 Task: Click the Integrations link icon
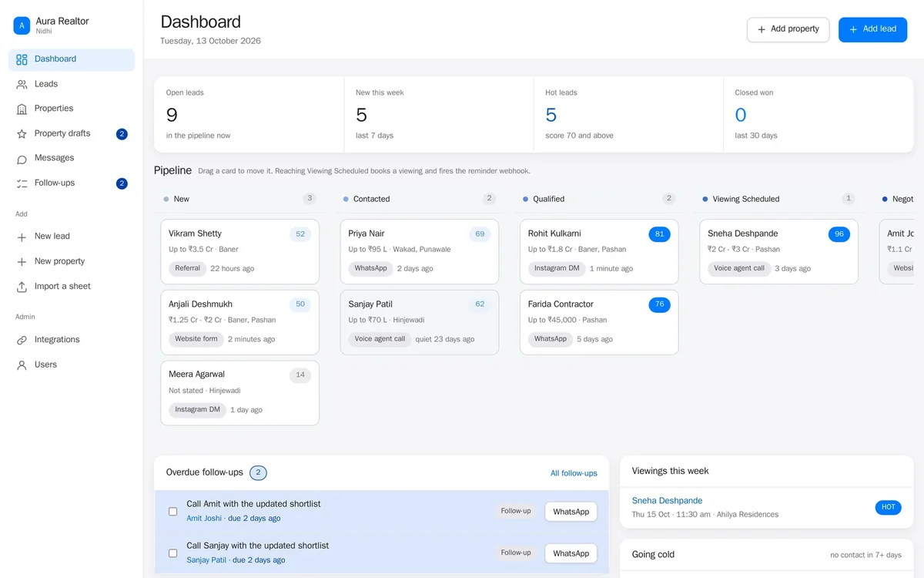tap(22, 340)
